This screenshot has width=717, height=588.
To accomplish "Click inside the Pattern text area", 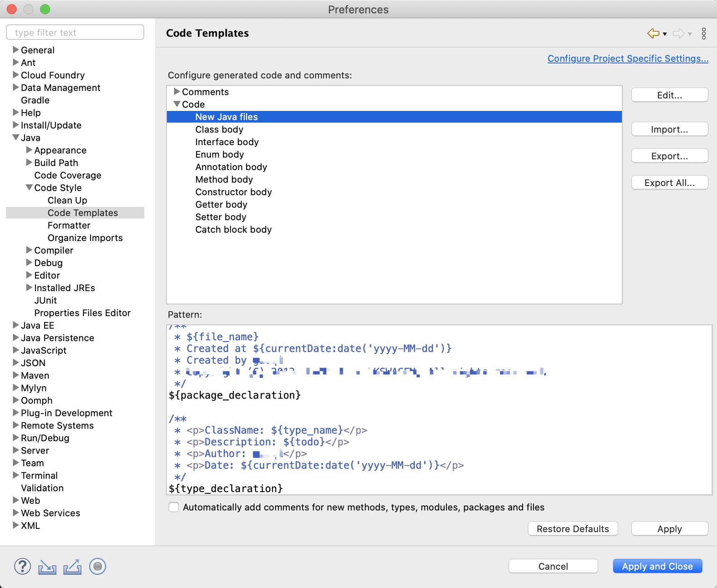I will point(439,410).
